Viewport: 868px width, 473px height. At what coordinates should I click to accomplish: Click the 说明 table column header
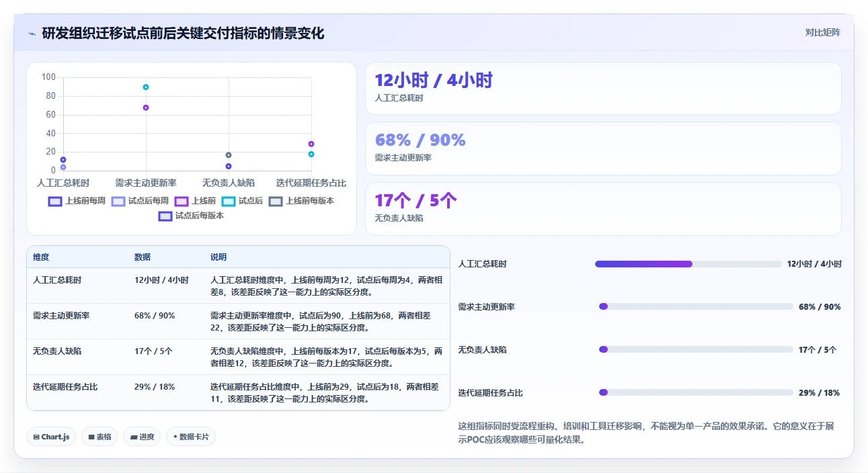pyautogui.click(x=219, y=257)
